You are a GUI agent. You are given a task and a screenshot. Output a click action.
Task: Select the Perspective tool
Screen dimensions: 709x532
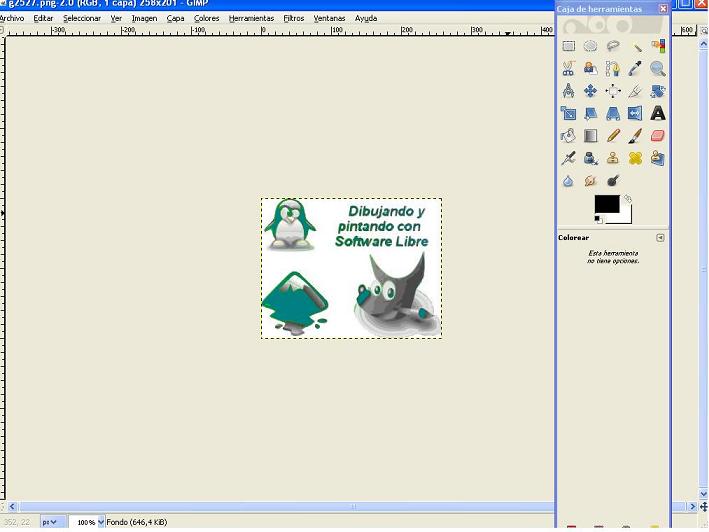point(613,113)
